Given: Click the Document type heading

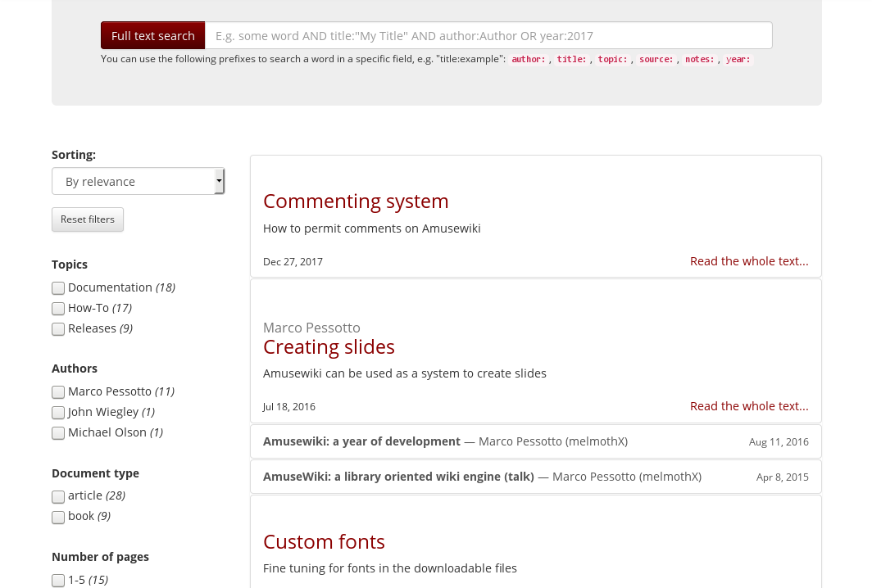Looking at the screenshot, I should 95,473.
